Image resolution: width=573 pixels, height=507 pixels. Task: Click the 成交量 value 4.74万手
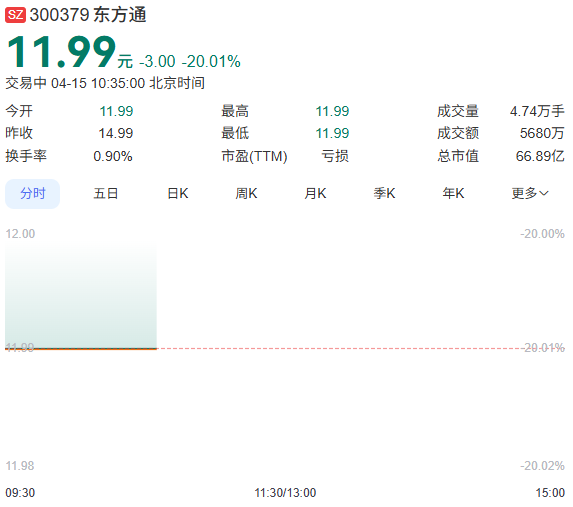pyautogui.click(x=537, y=111)
